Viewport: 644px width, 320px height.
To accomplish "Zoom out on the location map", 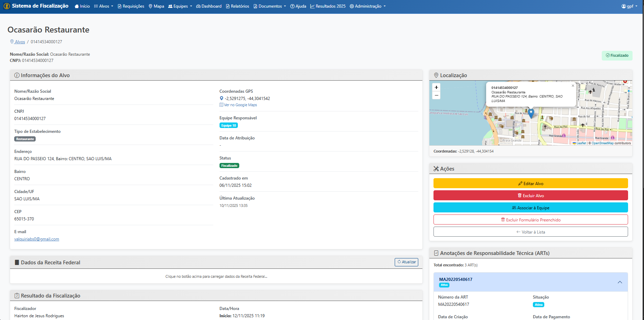I will click(436, 95).
